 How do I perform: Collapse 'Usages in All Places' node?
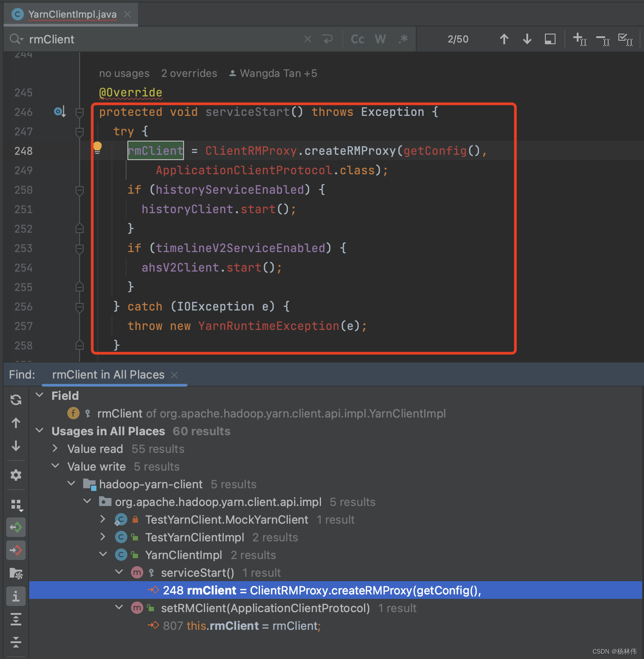click(39, 430)
